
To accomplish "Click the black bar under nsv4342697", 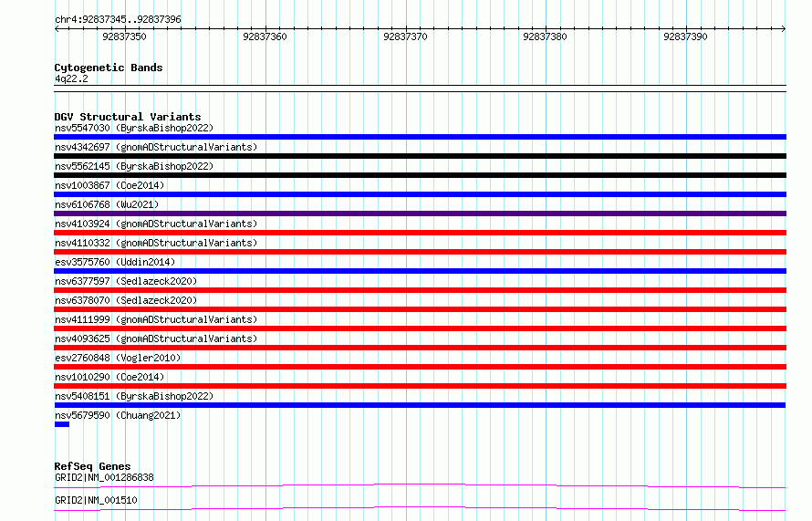I will coord(420,156).
